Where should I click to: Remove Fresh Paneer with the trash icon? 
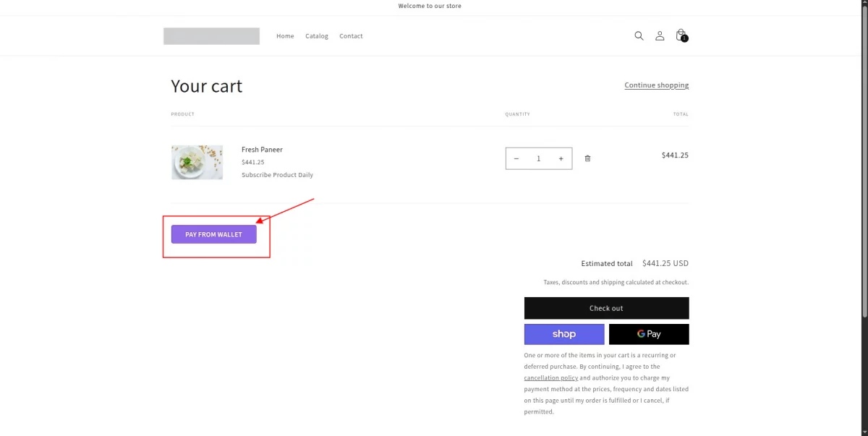(587, 158)
